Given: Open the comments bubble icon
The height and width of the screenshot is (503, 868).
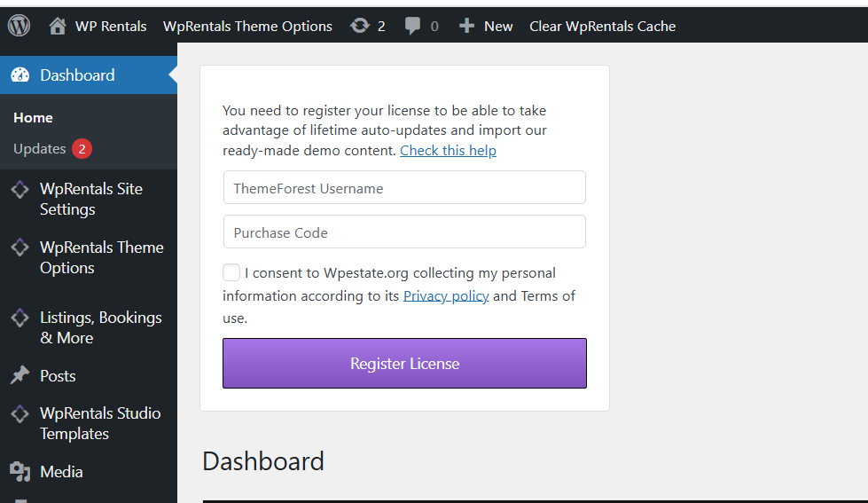Looking at the screenshot, I should pyautogui.click(x=413, y=26).
